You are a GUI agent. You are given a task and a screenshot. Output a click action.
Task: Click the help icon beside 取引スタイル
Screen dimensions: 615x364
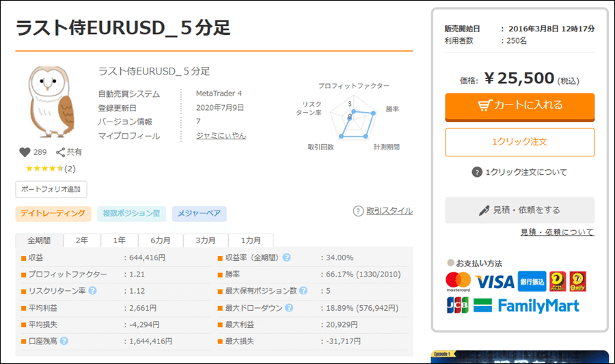pyautogui.click(x=358, y=211)
